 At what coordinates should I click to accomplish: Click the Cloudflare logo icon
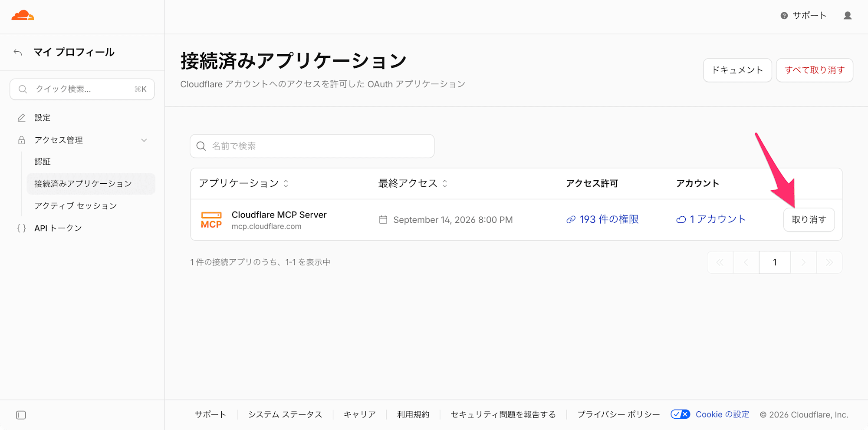click(23, 16)
